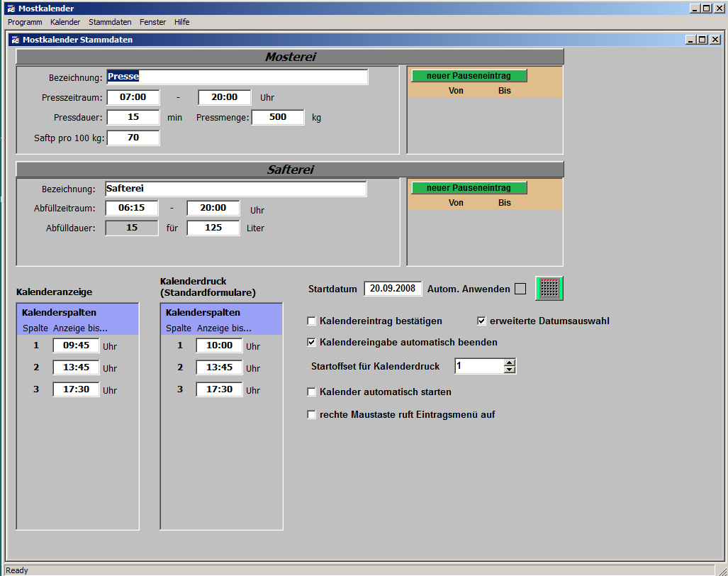The height and width of the screenshot is (576, 728).
Task: Check rechte Maustaste ruft Eintragsmenü auf
Action: tap(311, 414)
